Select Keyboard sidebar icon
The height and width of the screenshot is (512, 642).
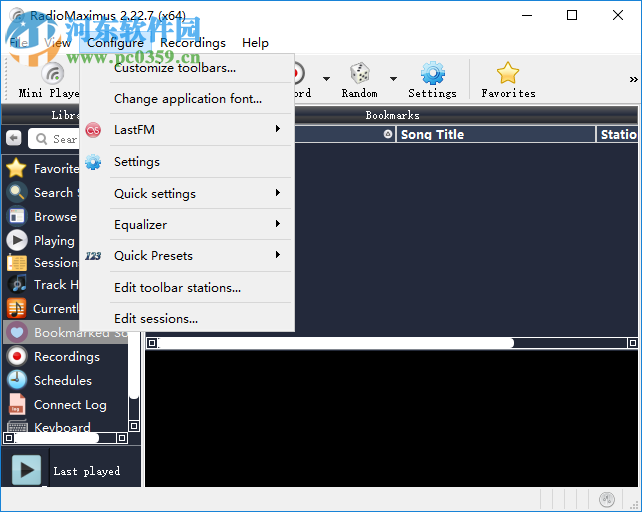[17, 426]
